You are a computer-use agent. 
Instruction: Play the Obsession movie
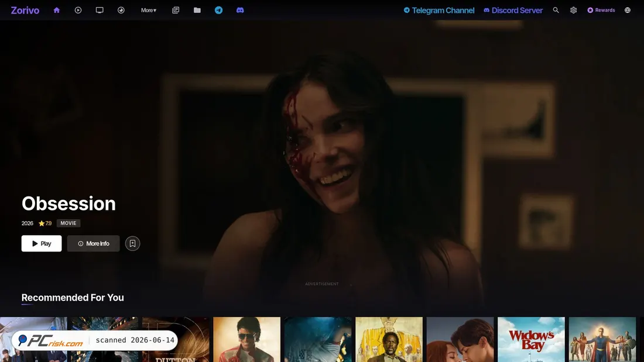coord(42,243)
